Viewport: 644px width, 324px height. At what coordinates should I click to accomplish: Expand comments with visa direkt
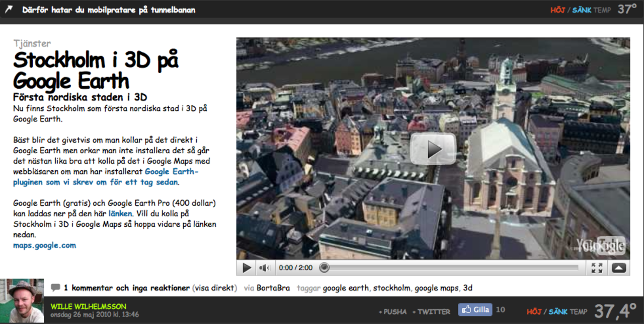214,288
